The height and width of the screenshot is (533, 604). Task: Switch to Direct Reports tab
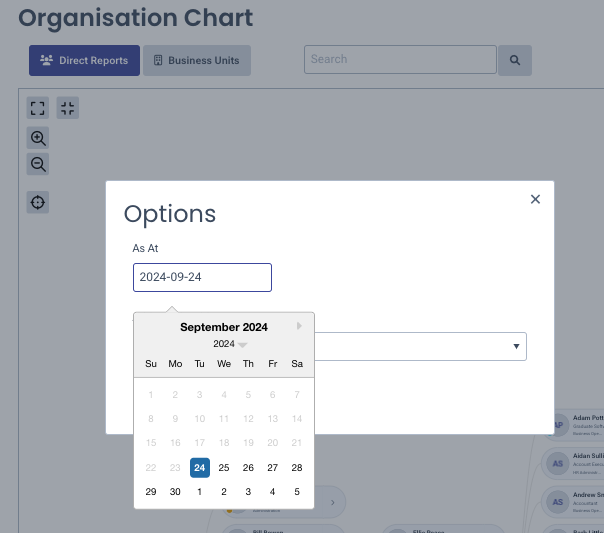84,60
